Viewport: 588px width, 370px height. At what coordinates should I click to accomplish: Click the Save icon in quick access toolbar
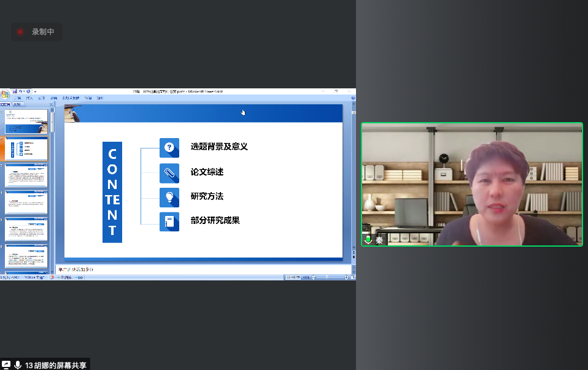click(15, 91)
